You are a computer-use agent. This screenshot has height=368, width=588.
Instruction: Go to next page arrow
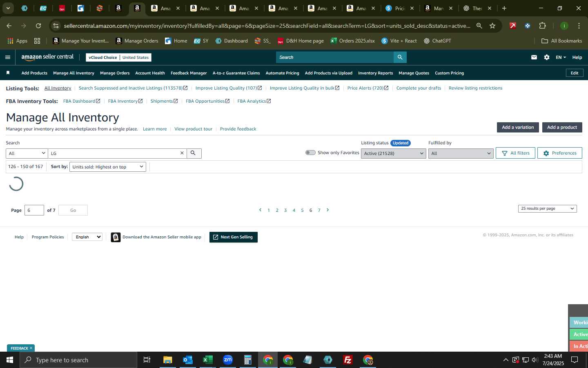327,210
